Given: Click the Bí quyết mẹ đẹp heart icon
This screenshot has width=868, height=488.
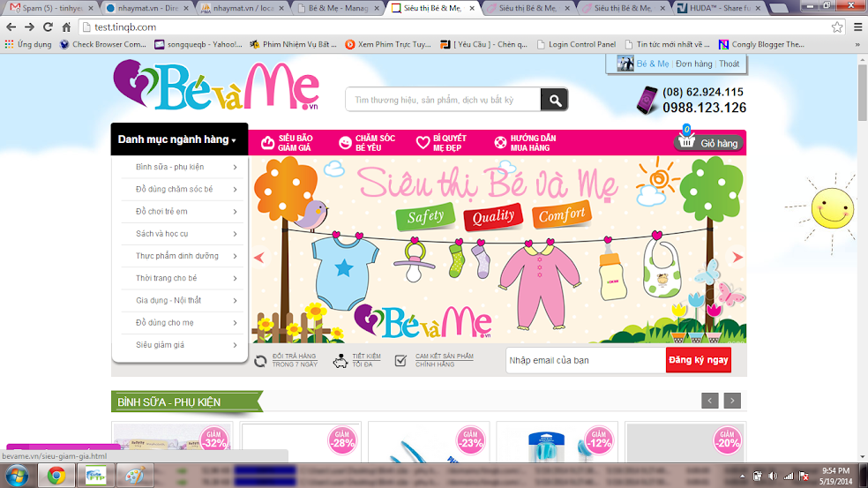Looking at the screenshot, I should click(x=423, y=143).
